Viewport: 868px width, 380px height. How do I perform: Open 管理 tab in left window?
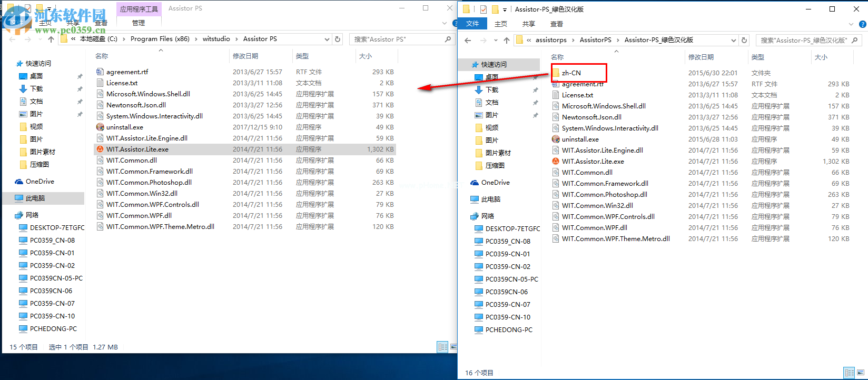click(139, 23)
